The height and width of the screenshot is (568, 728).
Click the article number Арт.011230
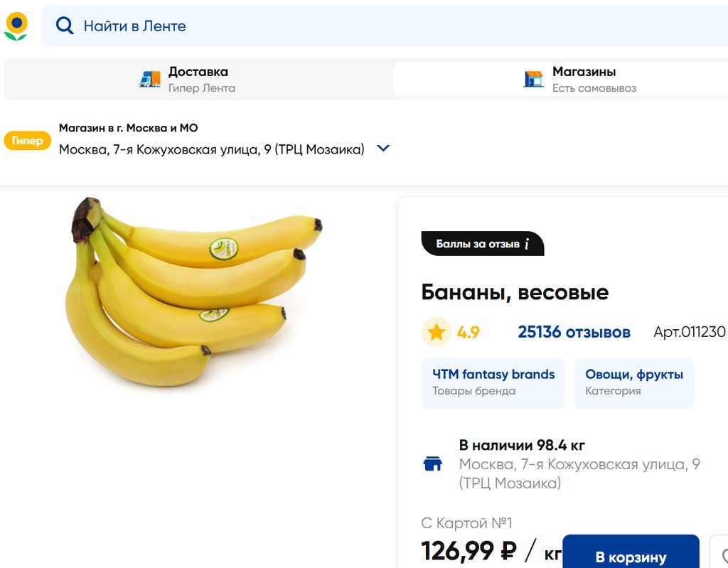(689, 332)
